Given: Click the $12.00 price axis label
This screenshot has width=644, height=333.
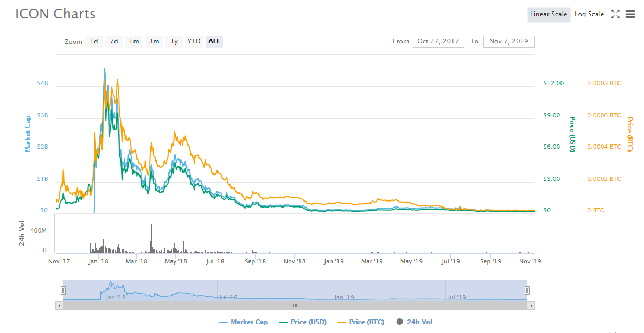Looking at the screenshot, I should point(553,84).
